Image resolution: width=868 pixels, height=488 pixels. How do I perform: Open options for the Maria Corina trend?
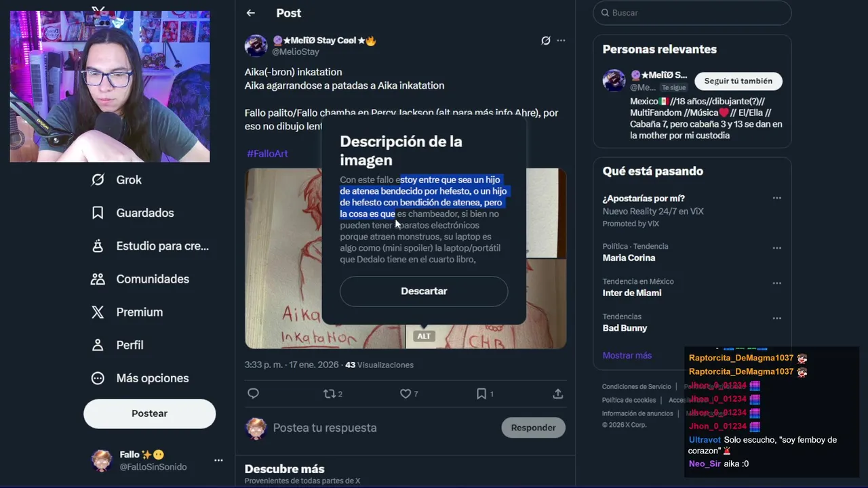777,247
